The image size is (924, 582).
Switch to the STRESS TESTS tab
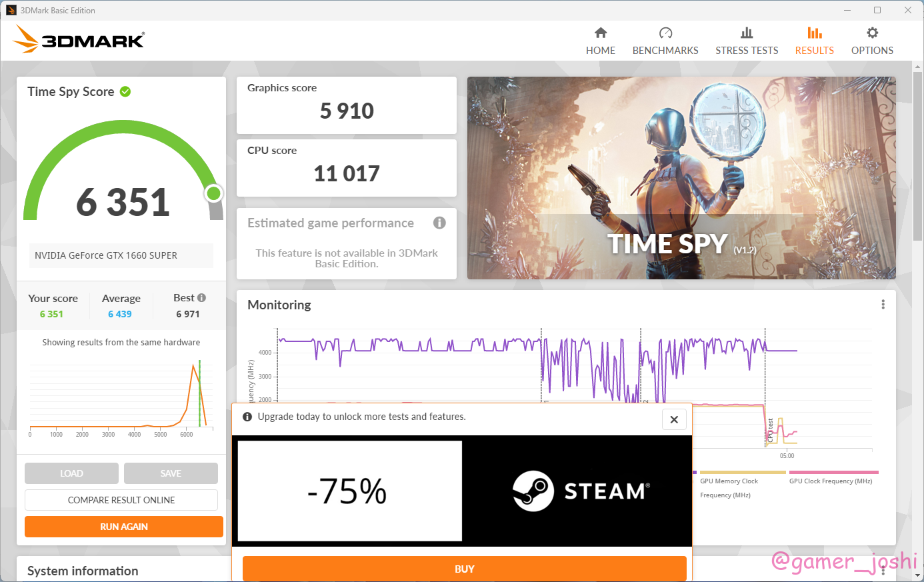747,41
